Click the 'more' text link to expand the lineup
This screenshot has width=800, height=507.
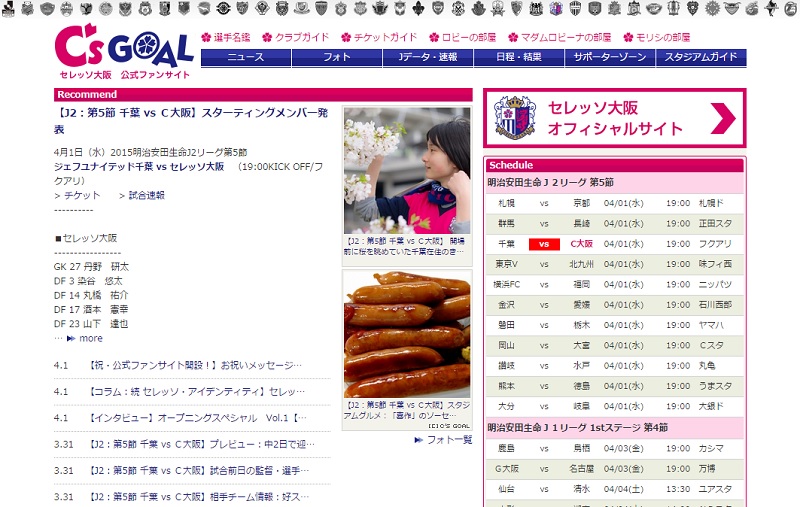click(91, 338)
